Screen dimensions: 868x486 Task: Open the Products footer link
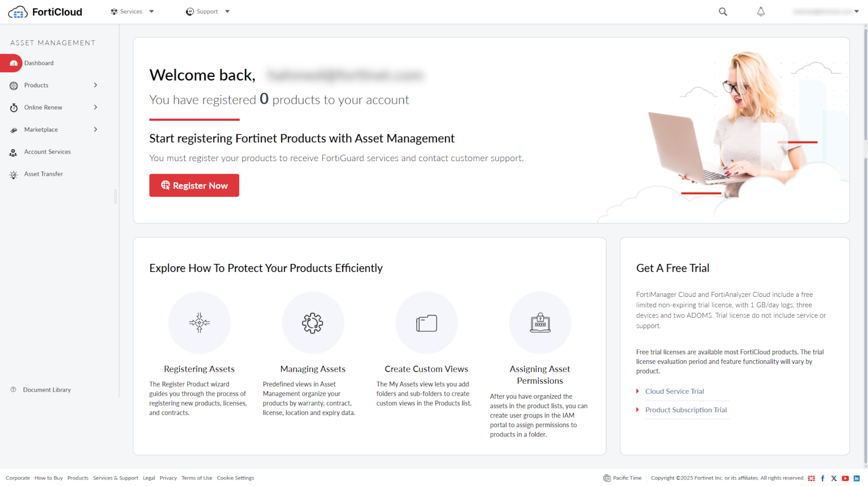78,478
